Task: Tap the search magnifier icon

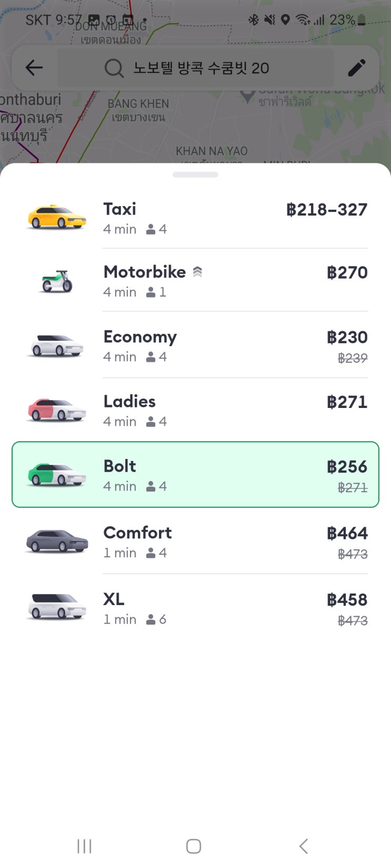Action: click(x=114, y=68)
